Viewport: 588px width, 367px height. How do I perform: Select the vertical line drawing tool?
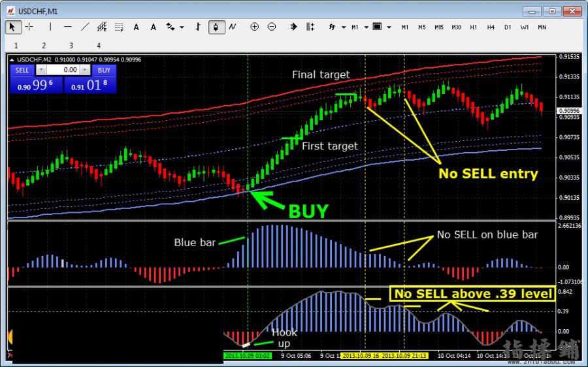point(50,27)
